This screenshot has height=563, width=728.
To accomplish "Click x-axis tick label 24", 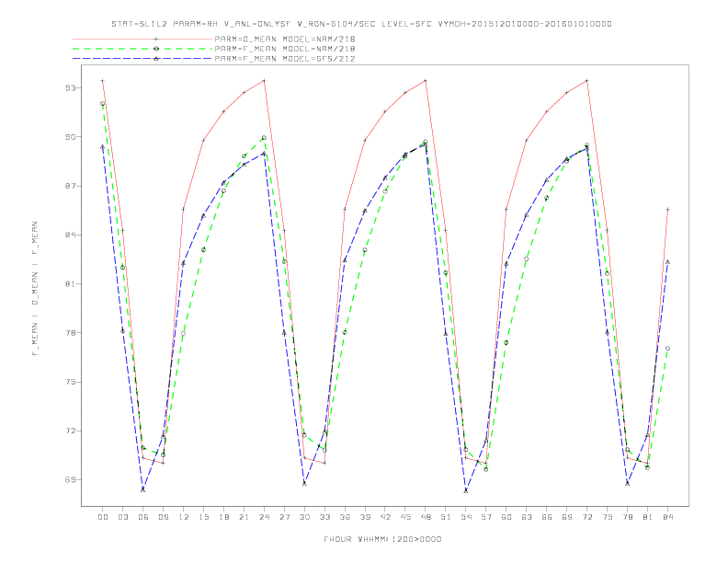I will (x=264, y=517).
